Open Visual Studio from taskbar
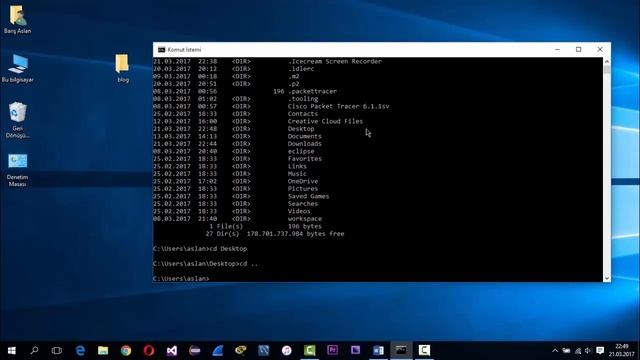640x360 pixels. 172,350
